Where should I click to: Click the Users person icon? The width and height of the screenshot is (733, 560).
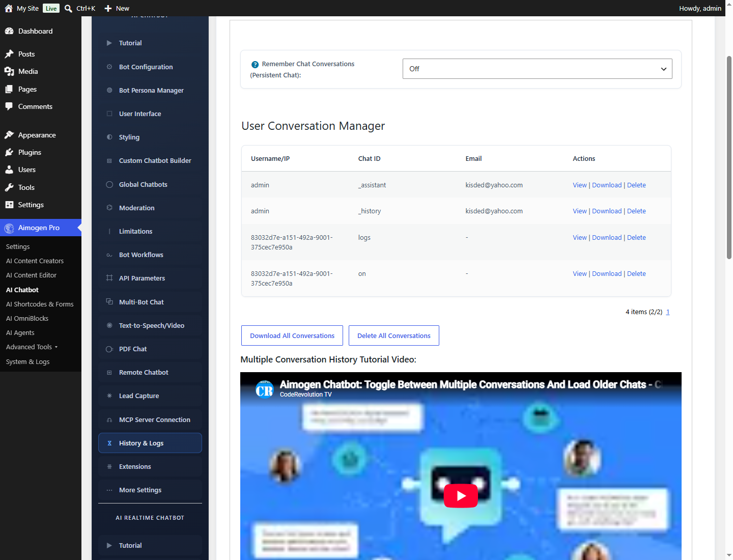tap(9, 170)
